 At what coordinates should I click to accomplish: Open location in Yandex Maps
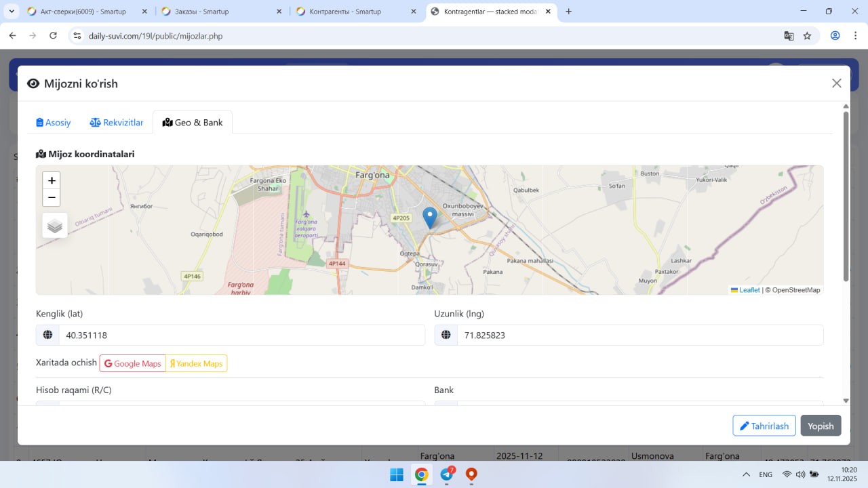pyautogui.click(x=197, y=364)
